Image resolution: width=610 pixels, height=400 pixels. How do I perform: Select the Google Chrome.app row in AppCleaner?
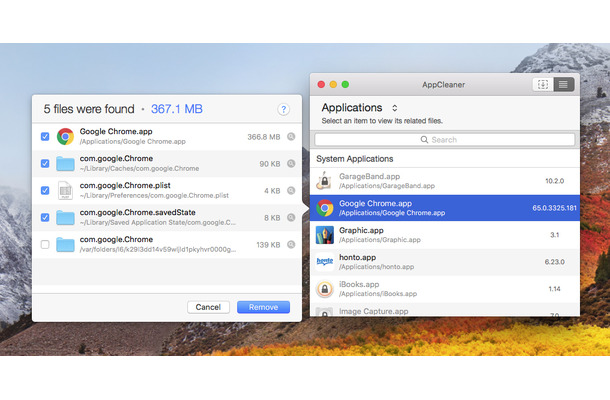(x=445, y=208)
